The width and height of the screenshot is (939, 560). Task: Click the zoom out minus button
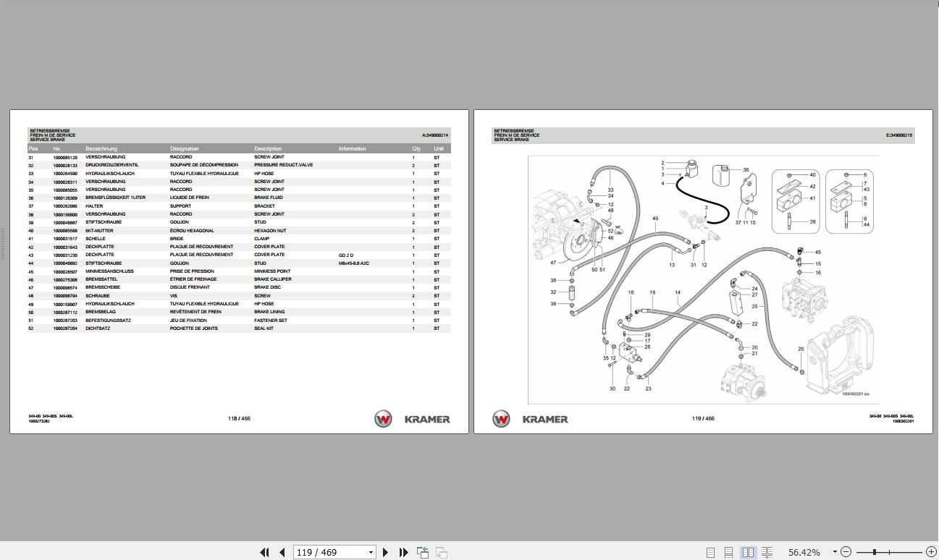click(846, 552)
